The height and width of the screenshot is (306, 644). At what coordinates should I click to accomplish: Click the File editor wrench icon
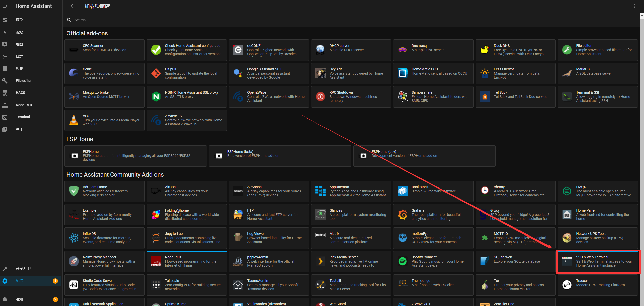pyautogui.click(x=567, y=50)
